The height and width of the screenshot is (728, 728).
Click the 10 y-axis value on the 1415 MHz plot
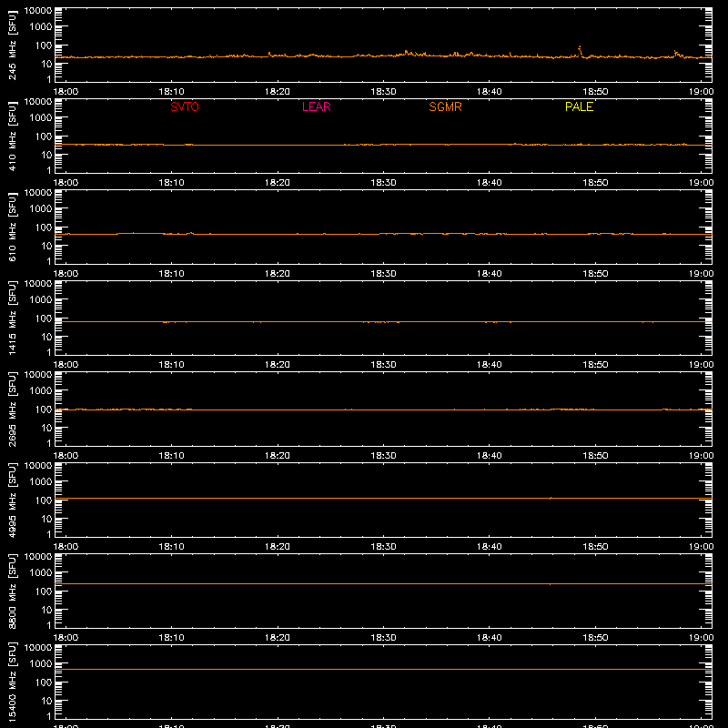[x=46, y=337]
